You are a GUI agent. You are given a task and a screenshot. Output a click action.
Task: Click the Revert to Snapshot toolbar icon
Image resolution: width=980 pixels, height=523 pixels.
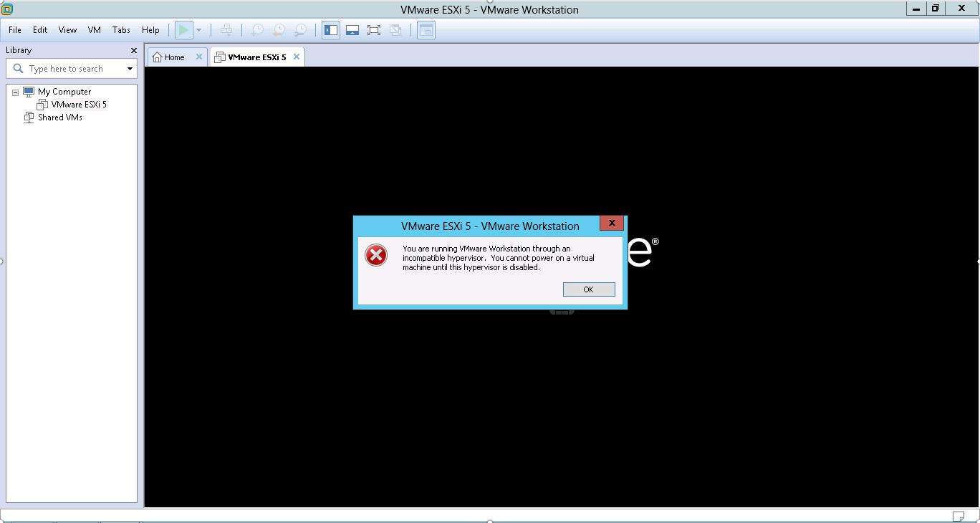click(x=279, y=30)
